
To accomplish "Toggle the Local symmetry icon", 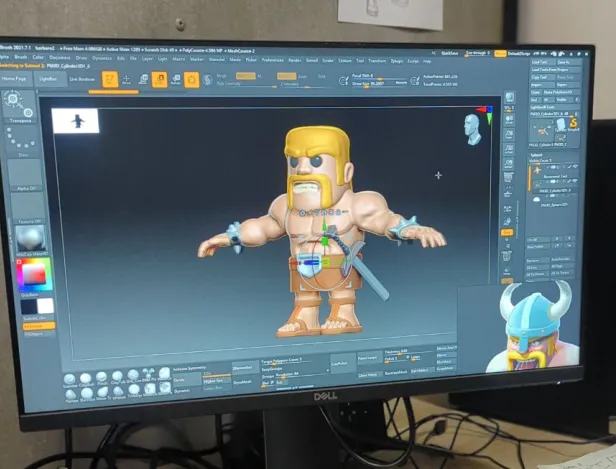I will [x=508, y=209].
